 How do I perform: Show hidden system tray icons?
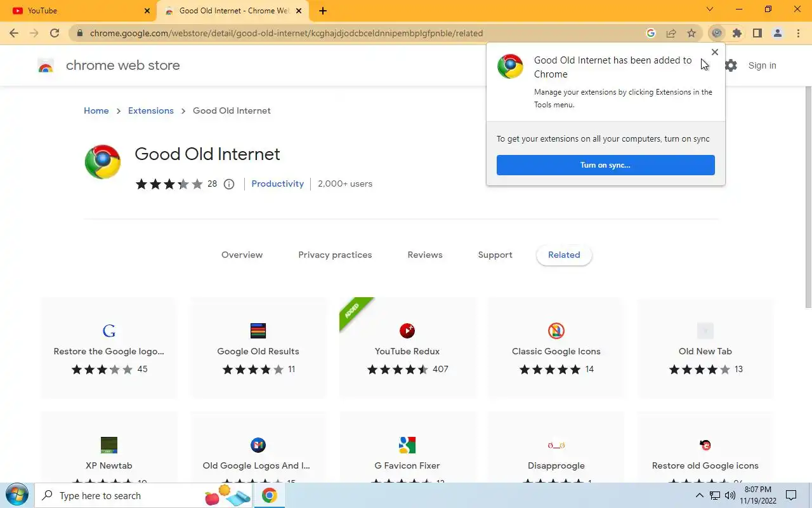[x=699, y=495]
